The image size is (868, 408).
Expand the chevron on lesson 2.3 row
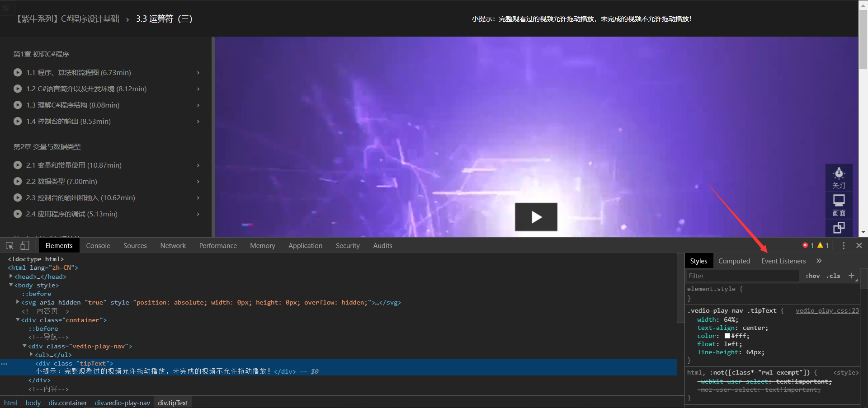(x=198, y=197)
